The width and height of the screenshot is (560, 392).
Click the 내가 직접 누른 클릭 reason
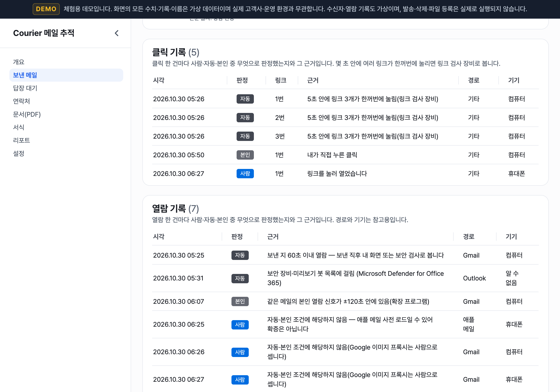tap(332, 155)
